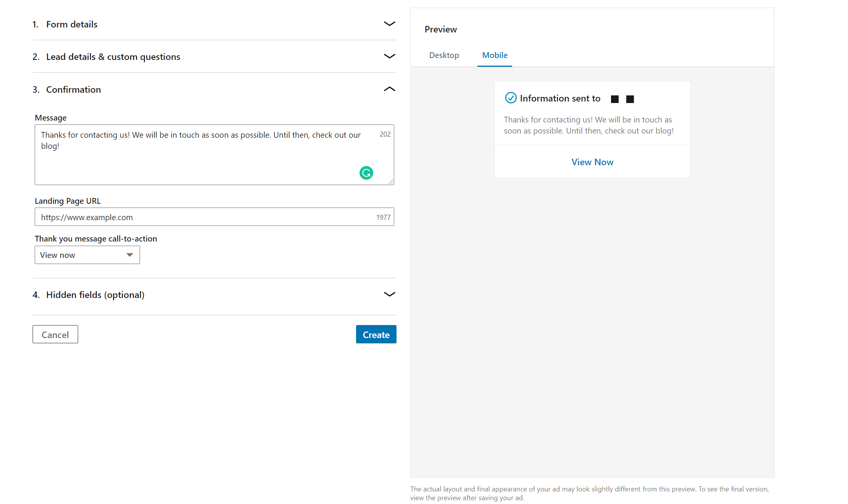
Task: Click the Form details heading
Action: coord(72,24)
